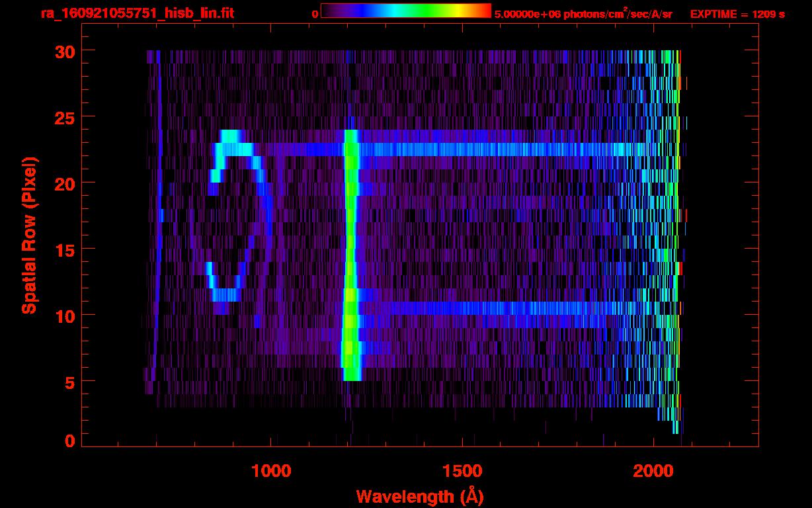Click the green vertical emission line near 1216 Å
Screen dimensions: 812x508
[x=350, y=255]
